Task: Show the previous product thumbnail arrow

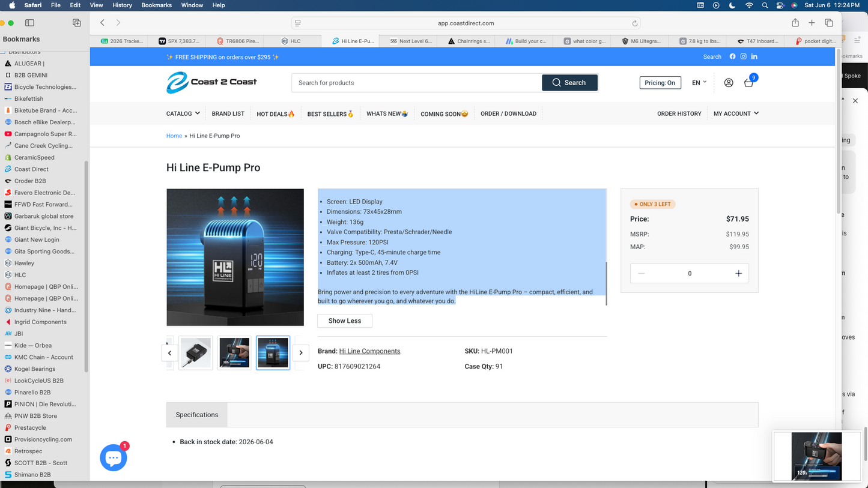Action: pos(169,353)
